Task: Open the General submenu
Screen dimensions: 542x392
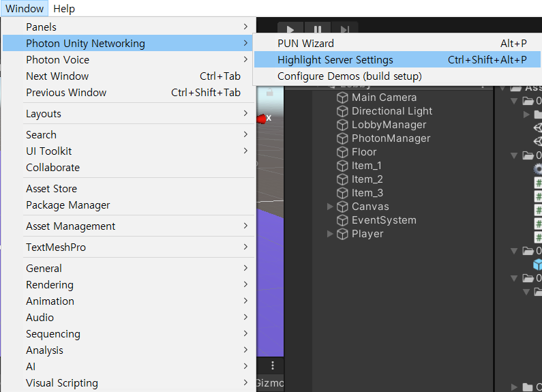Action: click(x=129, y=268)
